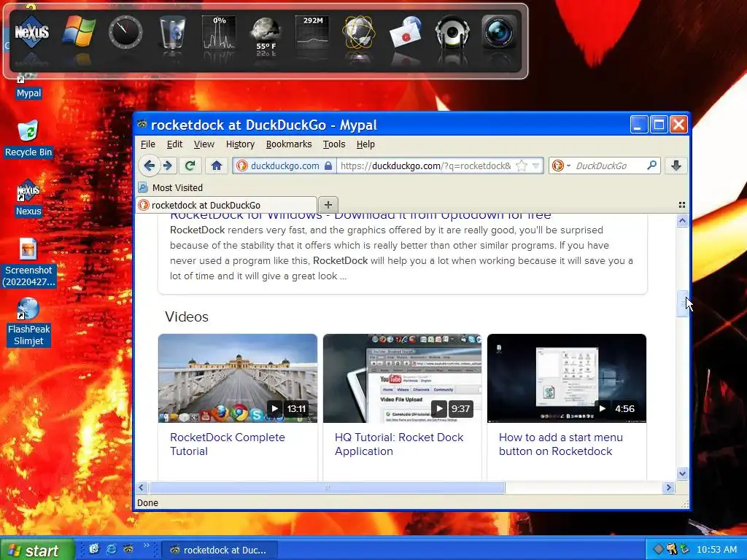Click the padlock site identity icon
747x560 pixels.
click(x=328, y=166)
